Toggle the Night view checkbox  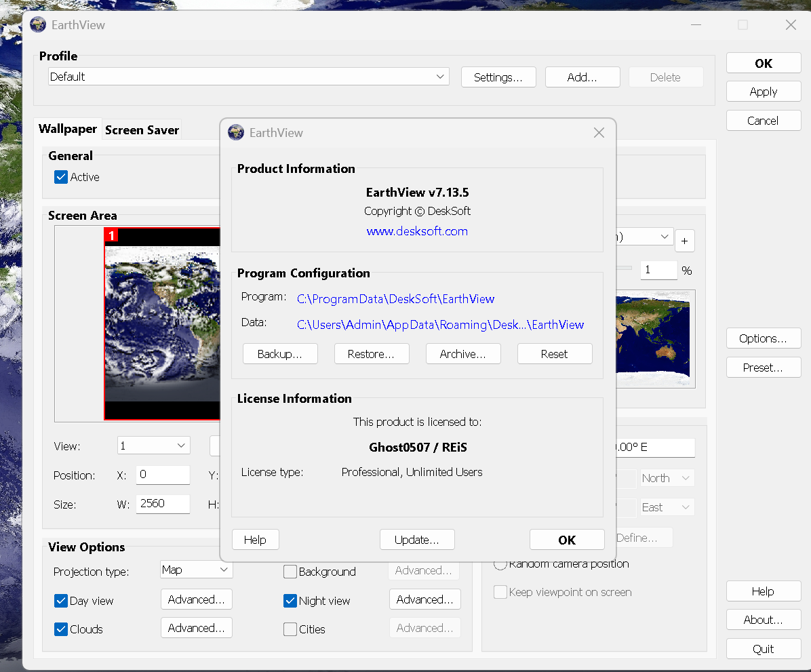[290, 601]
